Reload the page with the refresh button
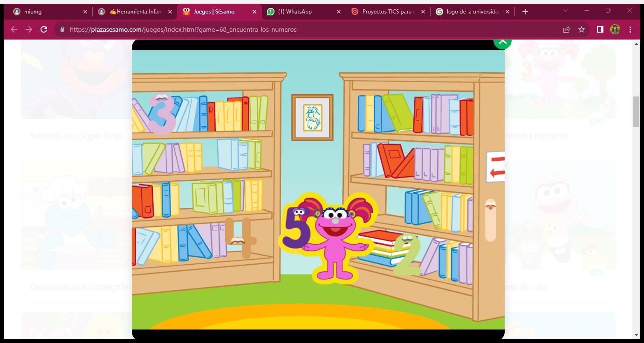Viewport: 644px width, 343px height. click(x=44, y=29)
